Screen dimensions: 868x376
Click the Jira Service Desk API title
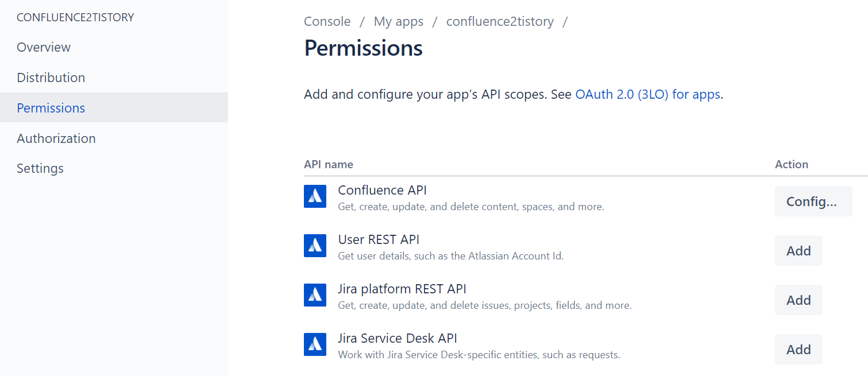pyautogui.click(x=398, y=338)
